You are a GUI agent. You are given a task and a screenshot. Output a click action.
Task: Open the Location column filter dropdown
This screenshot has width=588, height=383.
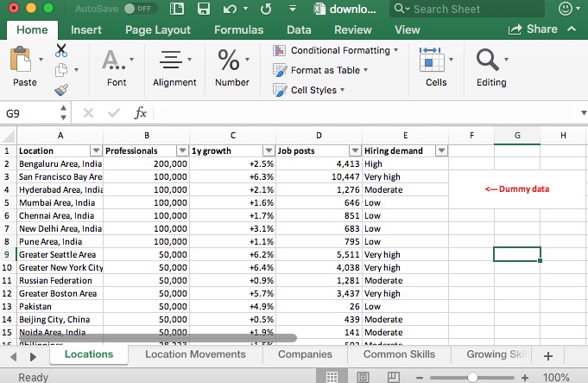(95, 150)
